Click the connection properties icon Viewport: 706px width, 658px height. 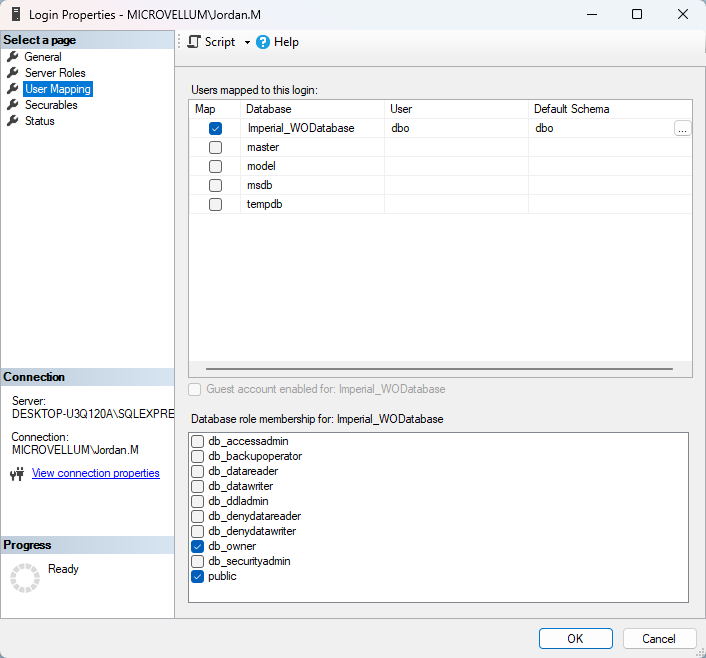(17, 474)
